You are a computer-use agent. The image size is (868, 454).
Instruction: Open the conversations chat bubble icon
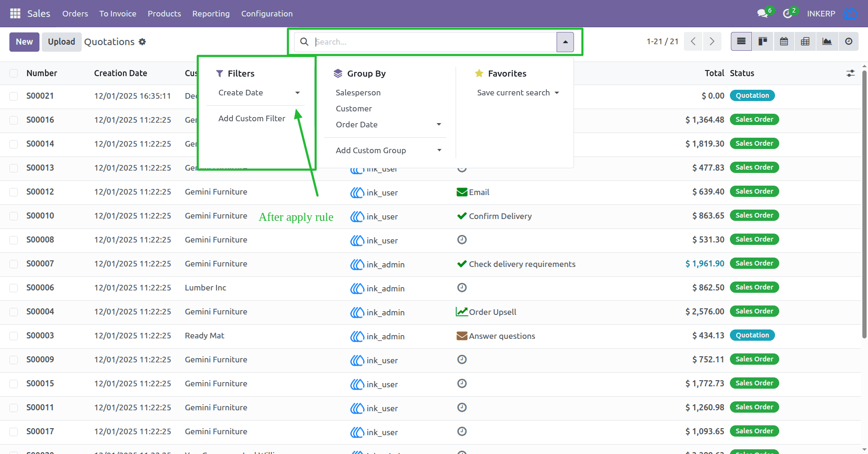click(x=763, y=14)
